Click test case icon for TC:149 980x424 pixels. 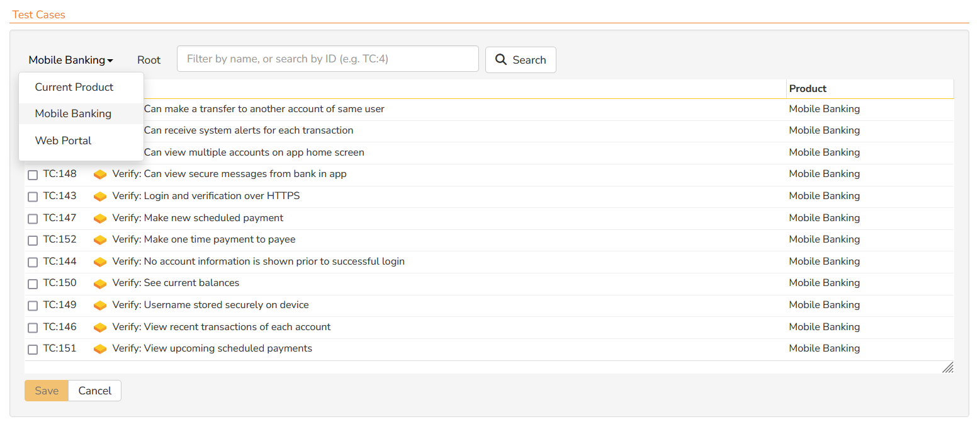pyautogui.click(x=99, y=306)
